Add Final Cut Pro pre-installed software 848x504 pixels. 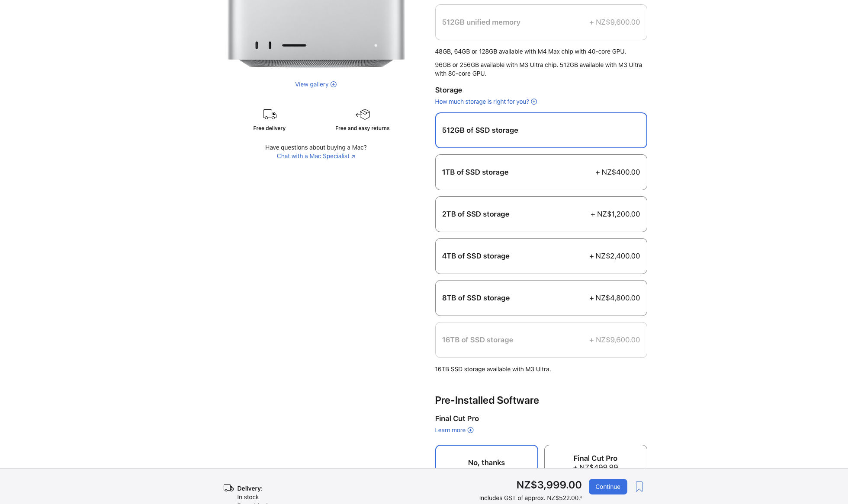pyautogui.click(x=595, y=458)
